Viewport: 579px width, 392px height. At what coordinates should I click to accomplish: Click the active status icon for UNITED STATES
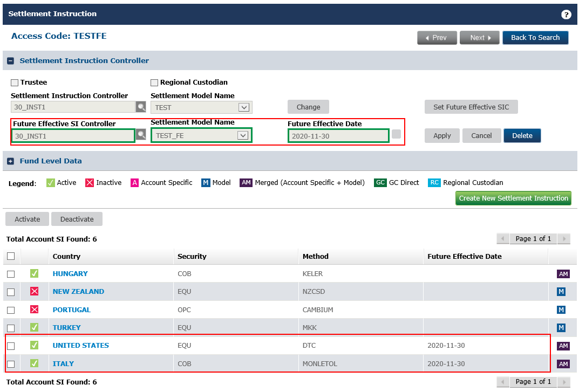pos(35,345)
